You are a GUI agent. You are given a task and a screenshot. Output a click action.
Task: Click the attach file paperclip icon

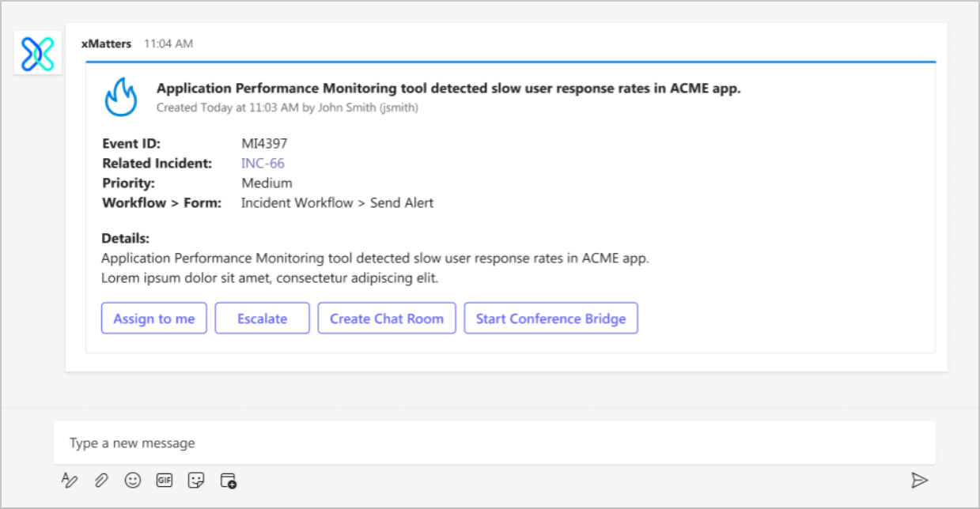tap(100, 481)
